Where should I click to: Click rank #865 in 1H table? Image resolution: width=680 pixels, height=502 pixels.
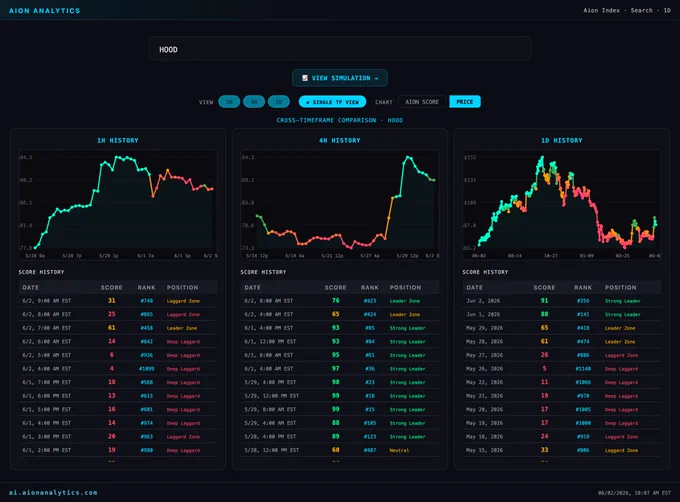click(147, 314)
